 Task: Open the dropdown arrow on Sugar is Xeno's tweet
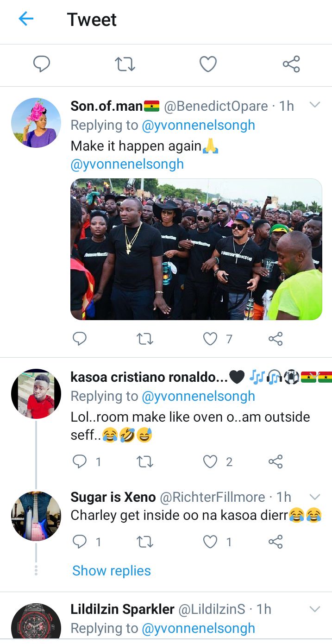315,497
